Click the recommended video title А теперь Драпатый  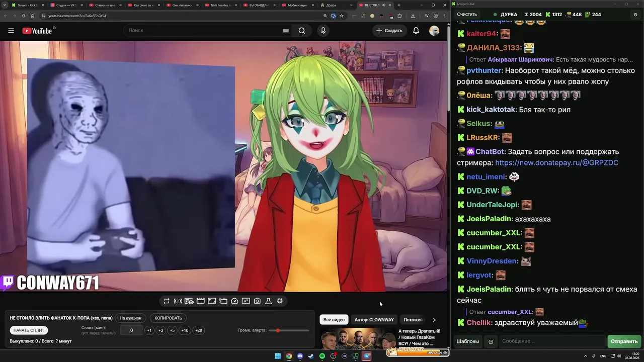pyautogui.click(x=419, y=337)
